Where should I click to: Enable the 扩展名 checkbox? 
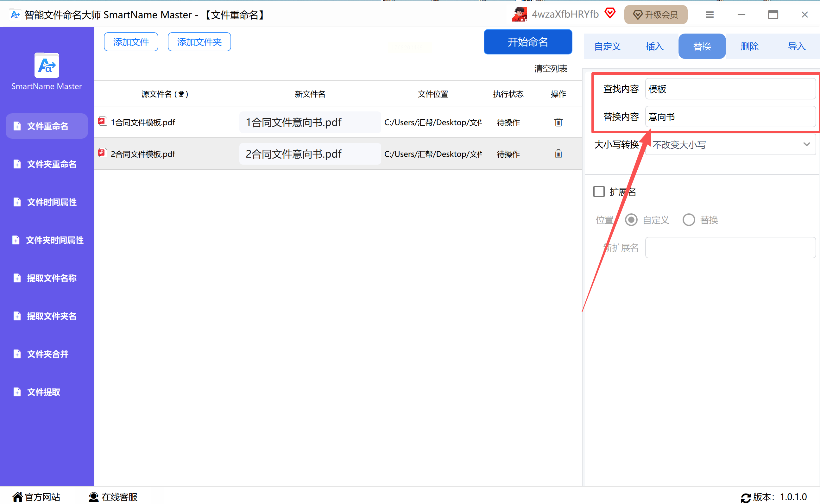tap(599, 192)
